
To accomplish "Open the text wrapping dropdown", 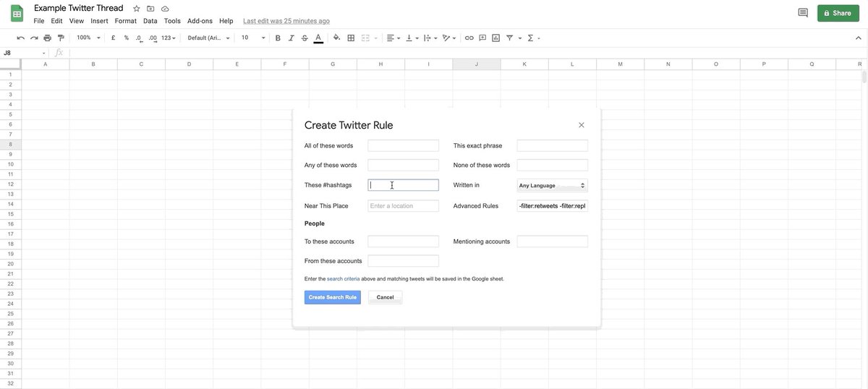I will pyautogui.click(x=430, y=38).
